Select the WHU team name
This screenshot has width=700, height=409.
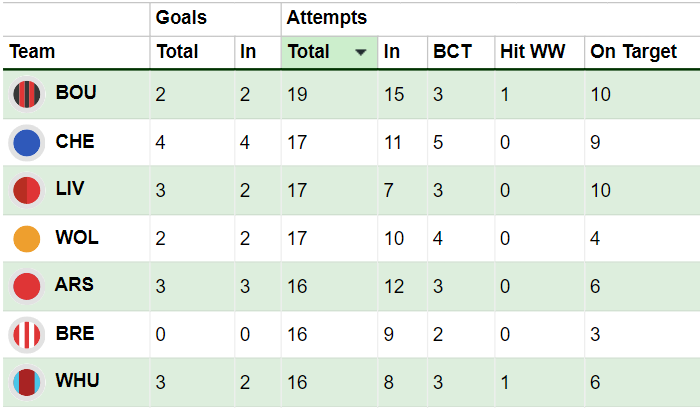(77, 381)
